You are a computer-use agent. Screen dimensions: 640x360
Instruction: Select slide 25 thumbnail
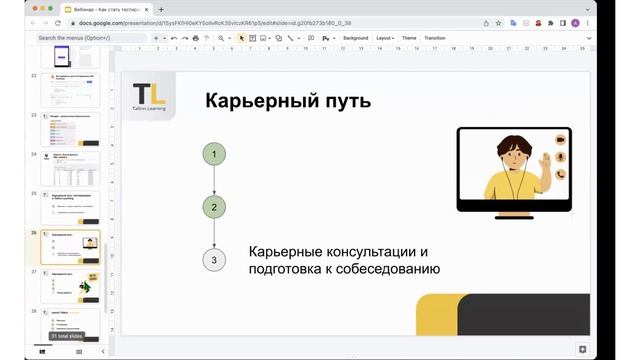pyautogui.click(x=70, y=208)
